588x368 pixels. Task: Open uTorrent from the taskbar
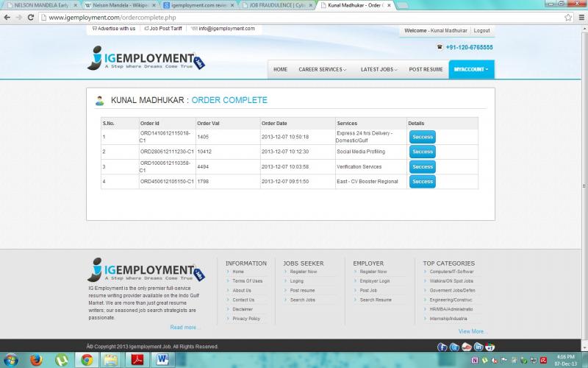click(x=62, y=360)
